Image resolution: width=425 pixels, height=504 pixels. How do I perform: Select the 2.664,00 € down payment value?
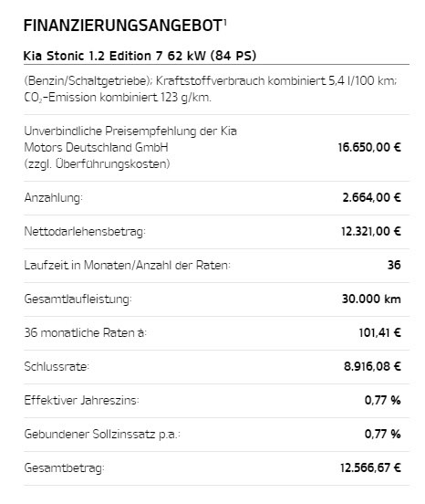[371, 197]
